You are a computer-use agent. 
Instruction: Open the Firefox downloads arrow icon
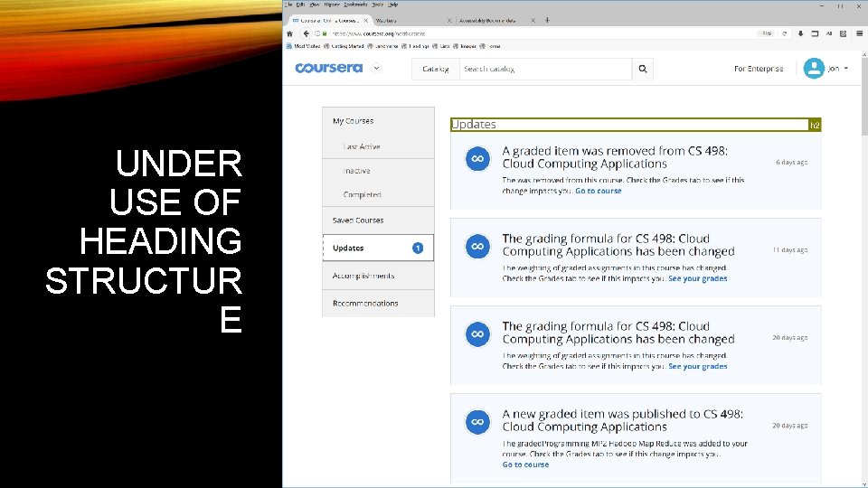(x=800, y=33)
